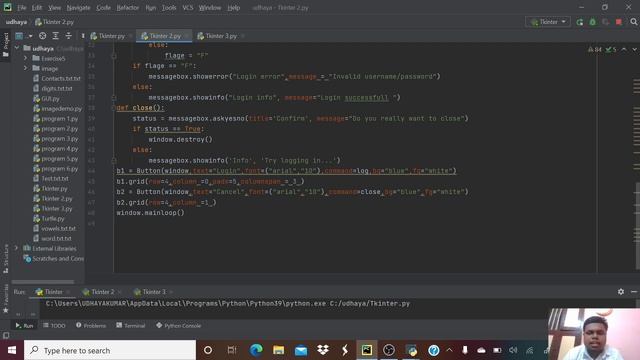Open the Edit menu

[37, 8]
